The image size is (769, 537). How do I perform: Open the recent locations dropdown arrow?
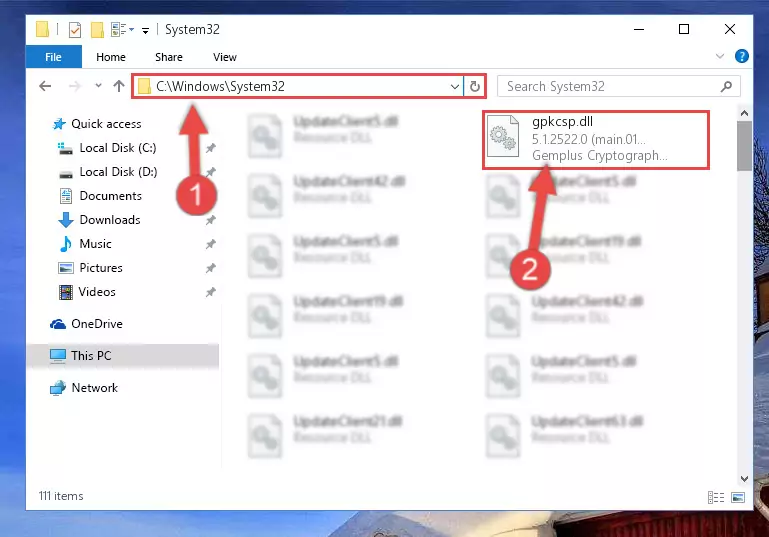tap(98, 86)
